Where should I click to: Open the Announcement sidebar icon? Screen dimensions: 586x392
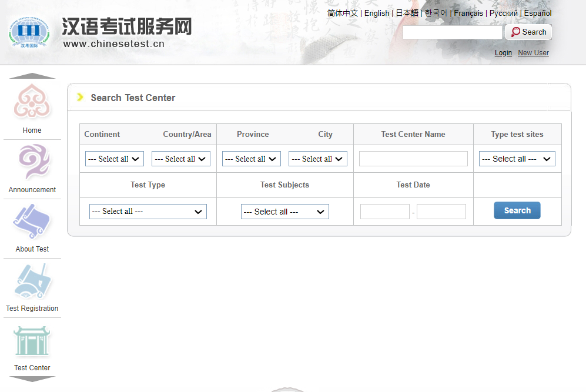[x=33, y=162]
